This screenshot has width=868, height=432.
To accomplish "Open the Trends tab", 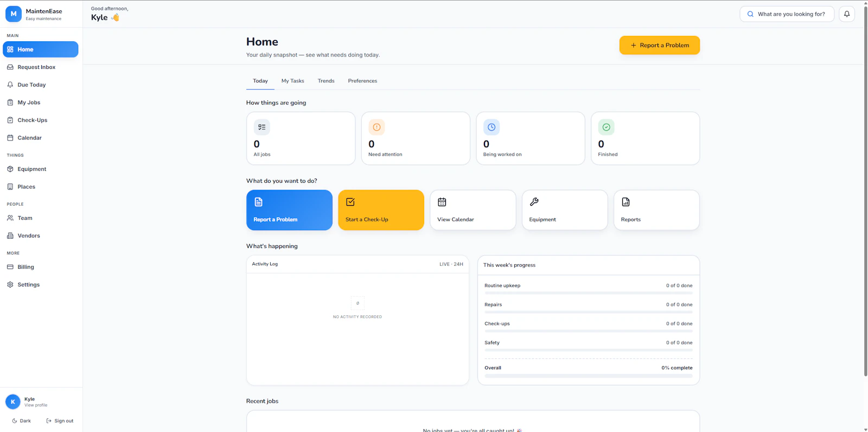I will tap(326, 81).
